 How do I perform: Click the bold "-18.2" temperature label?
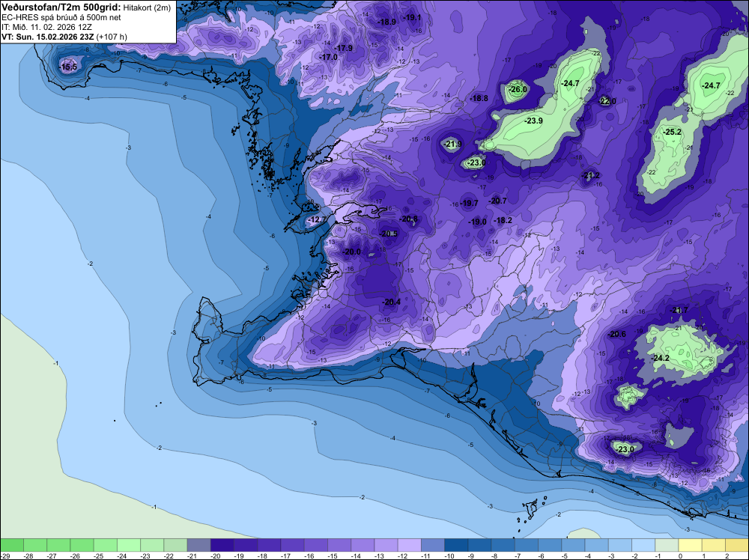click(502, 220)
